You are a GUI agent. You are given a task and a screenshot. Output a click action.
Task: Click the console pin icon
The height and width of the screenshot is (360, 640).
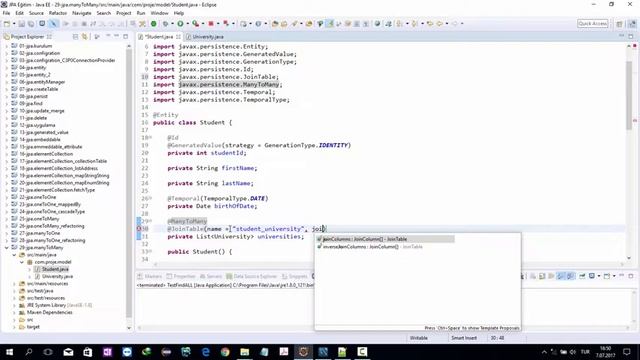coord(582,276)
